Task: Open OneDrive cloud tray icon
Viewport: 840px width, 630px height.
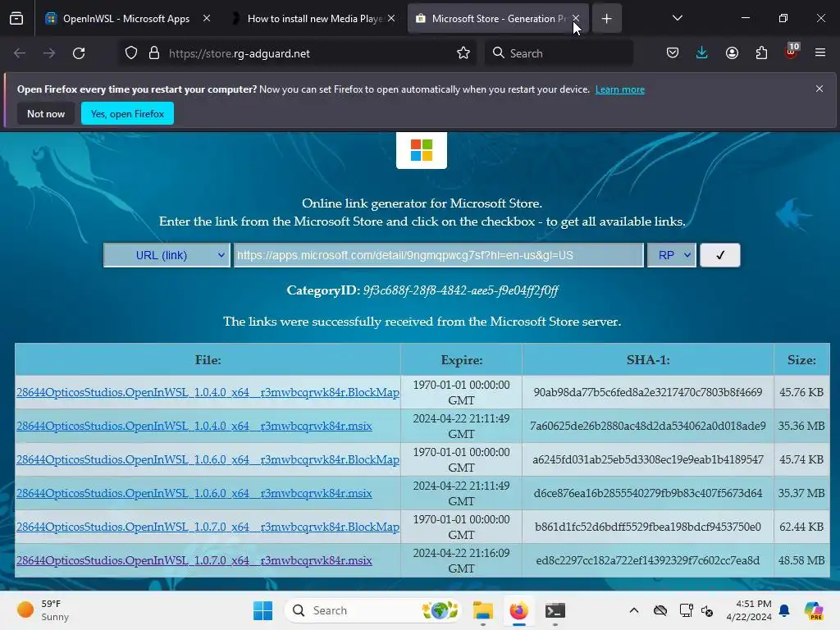Action: click(x=660, y=610)
